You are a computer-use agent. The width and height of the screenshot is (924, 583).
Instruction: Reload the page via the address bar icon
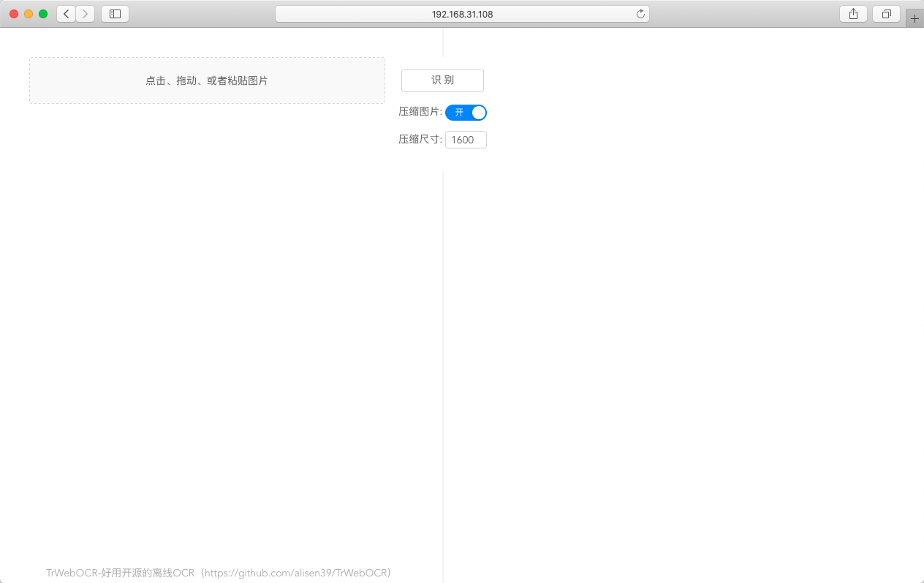point(640,14)
